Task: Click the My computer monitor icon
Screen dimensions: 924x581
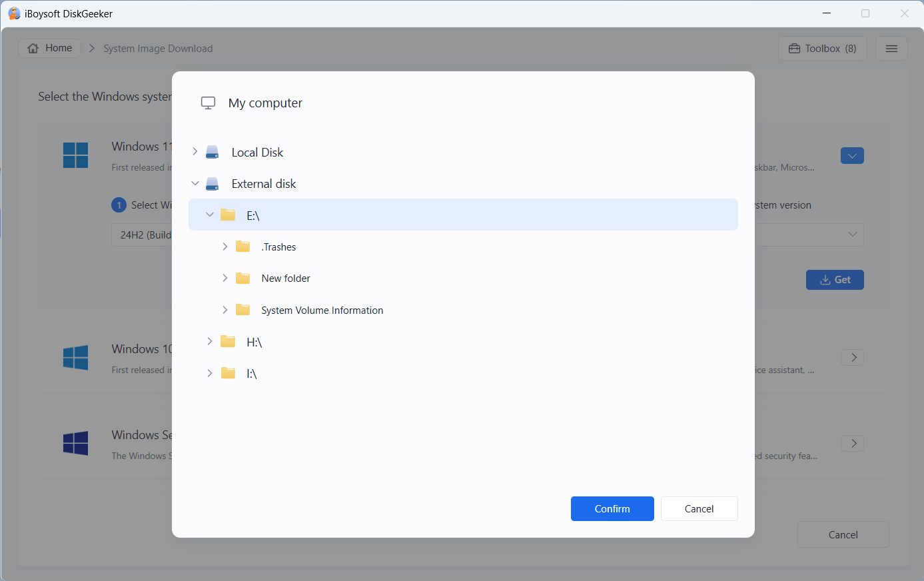Action: (x=208, y=103)
